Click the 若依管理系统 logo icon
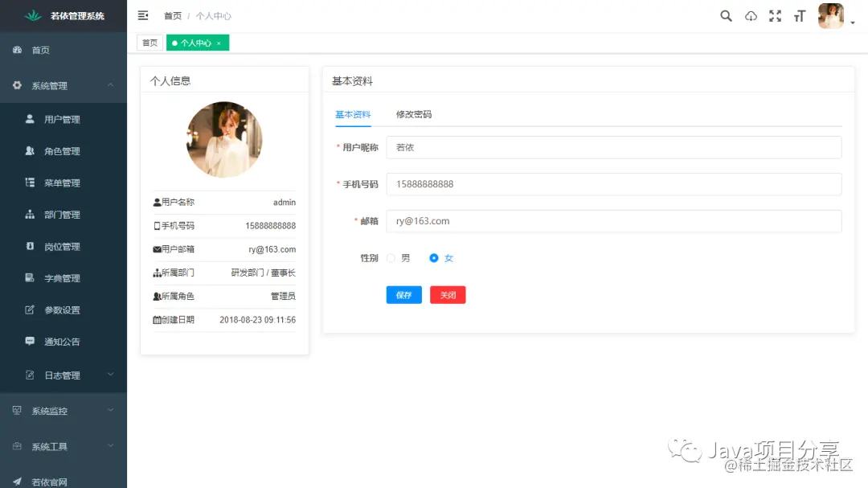868x488 pixels. [33, 15]
